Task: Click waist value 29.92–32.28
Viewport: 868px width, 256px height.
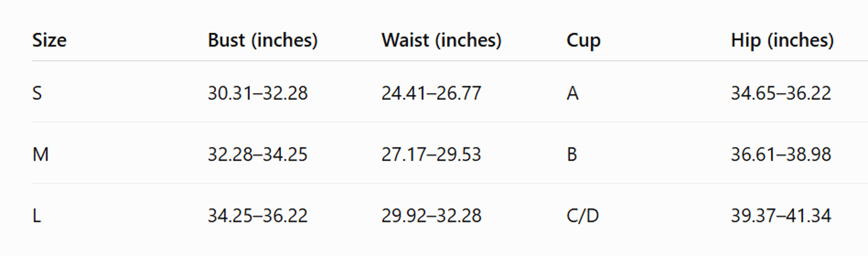Action: [x=431, y=216]
